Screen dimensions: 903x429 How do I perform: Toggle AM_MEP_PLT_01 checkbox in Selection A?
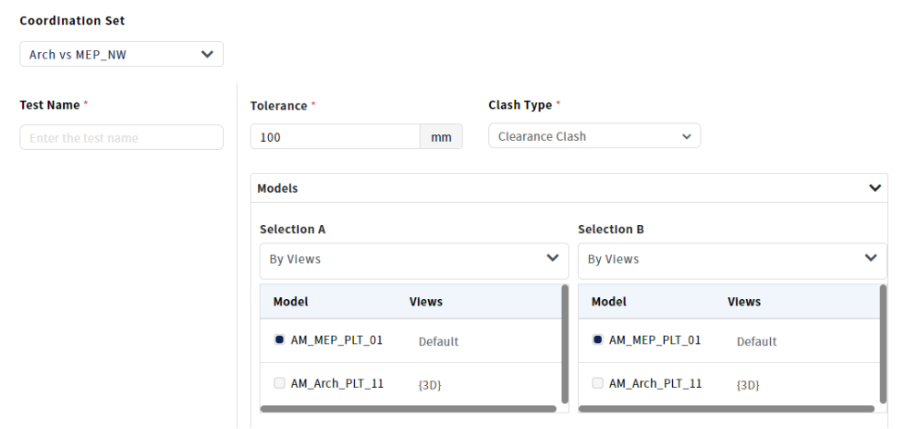pyautogui.click(x=279, y=340)
